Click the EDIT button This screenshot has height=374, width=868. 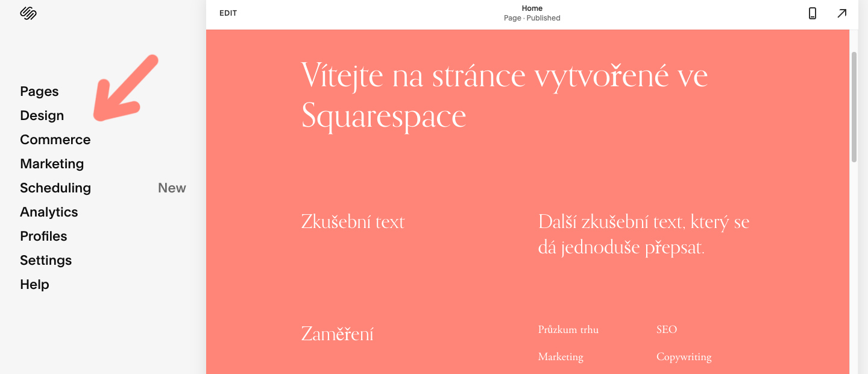coord(228,13)
